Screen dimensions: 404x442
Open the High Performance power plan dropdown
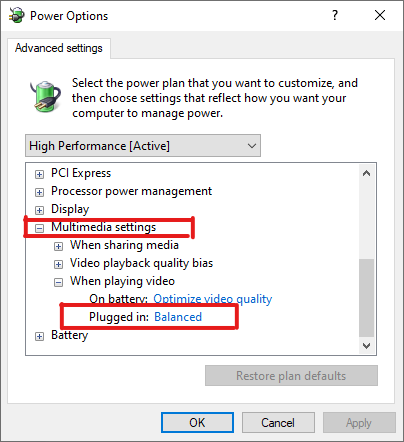pyautogui.click(x=143, y=146)
